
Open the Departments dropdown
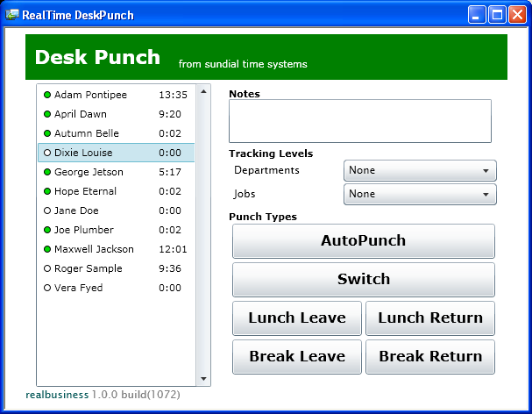420,170
